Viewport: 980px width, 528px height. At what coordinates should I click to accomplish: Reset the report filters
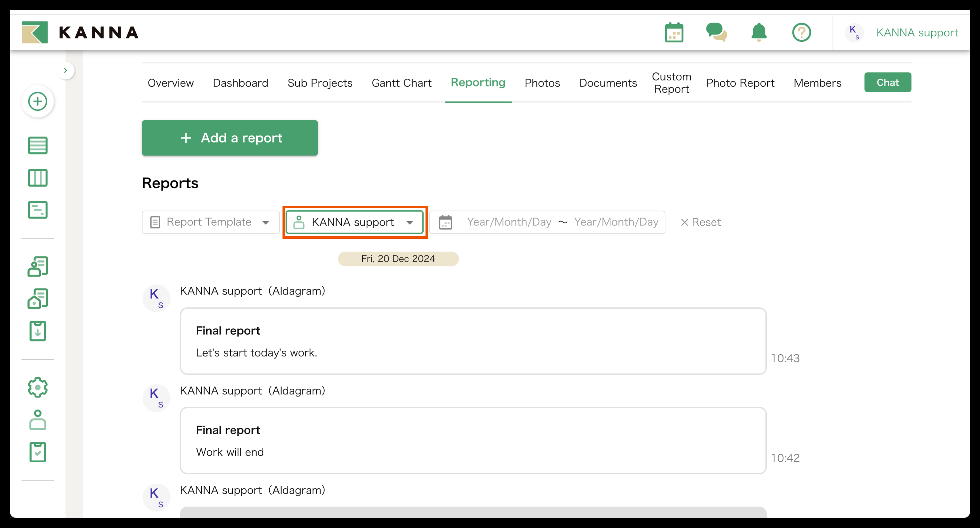pyautogui.click(x=700, y=222)
